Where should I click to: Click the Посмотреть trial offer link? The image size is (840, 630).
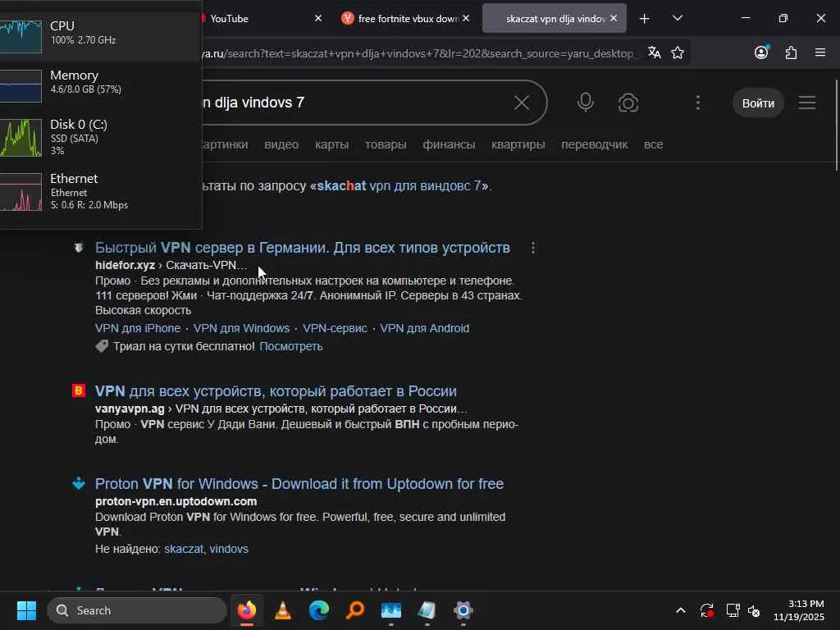tap(291, 347)
